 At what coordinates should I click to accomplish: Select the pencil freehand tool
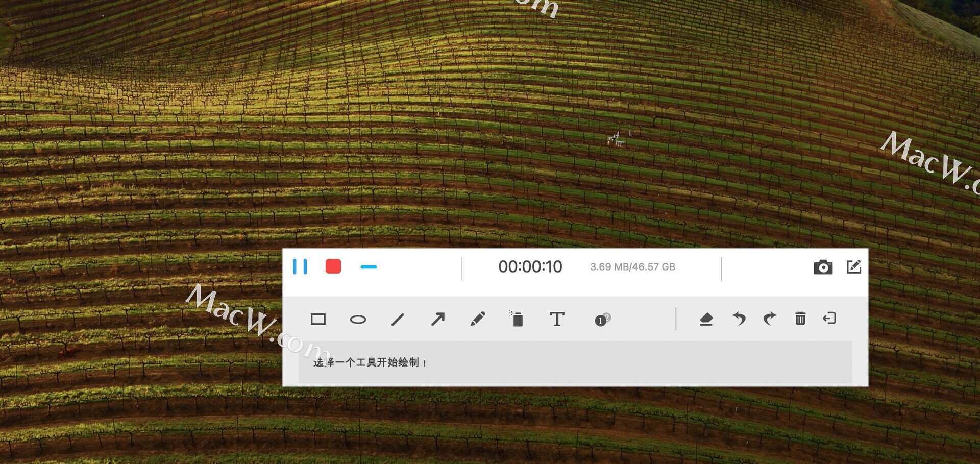pyautogui.click(x=477, y=320)
